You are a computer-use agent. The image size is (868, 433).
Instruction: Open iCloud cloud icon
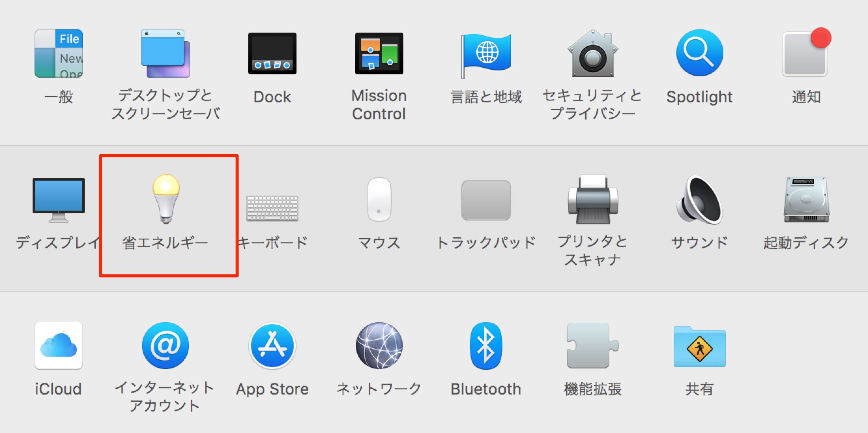click(59, 345)
